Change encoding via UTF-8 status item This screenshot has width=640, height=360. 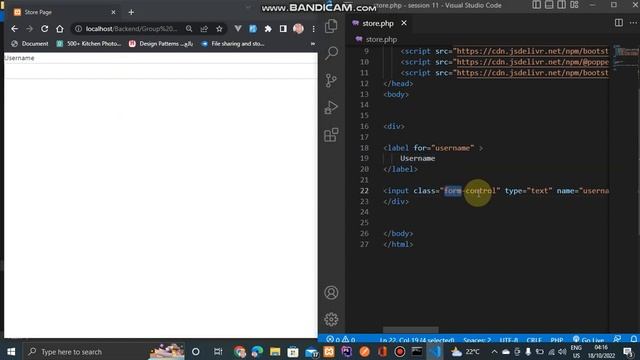click(x=509, y=340)
